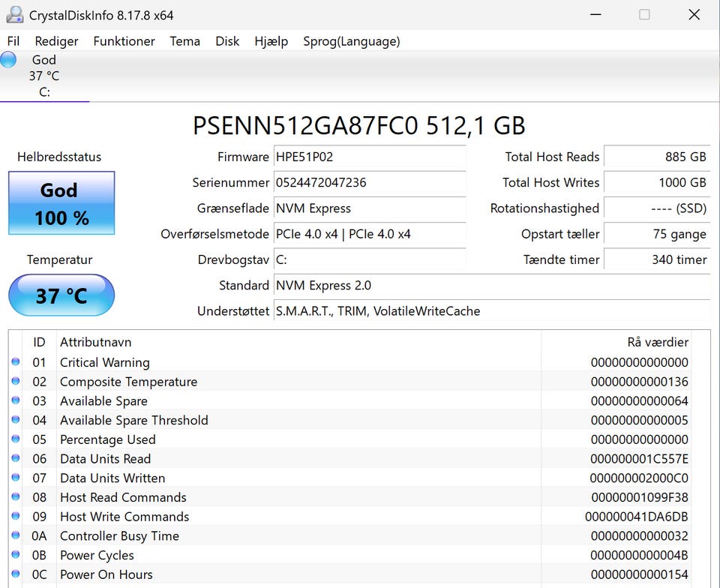720x588 pixels.
Task: Open the Rediger menu
Action: 56,41
